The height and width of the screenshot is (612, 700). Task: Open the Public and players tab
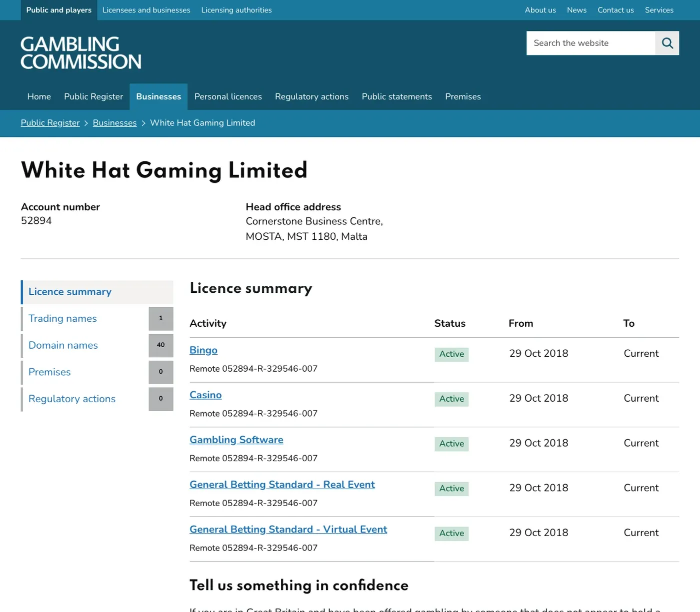point(59,10)
